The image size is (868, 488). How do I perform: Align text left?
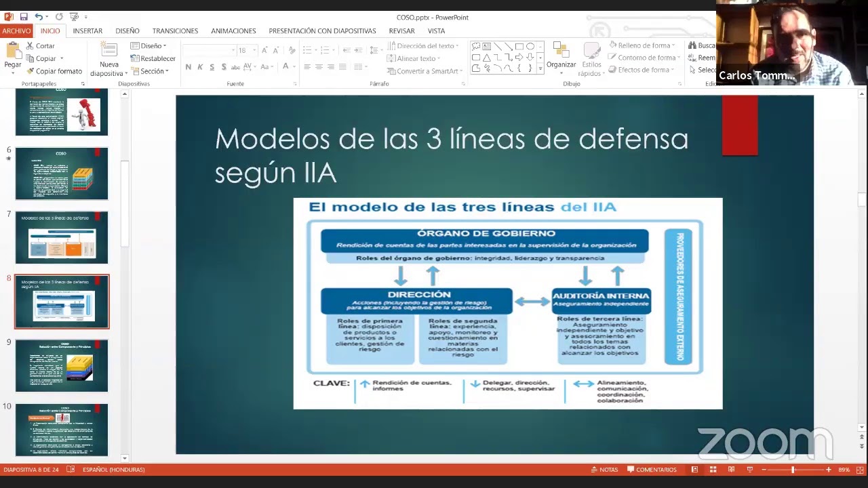[x=307, y=66]
